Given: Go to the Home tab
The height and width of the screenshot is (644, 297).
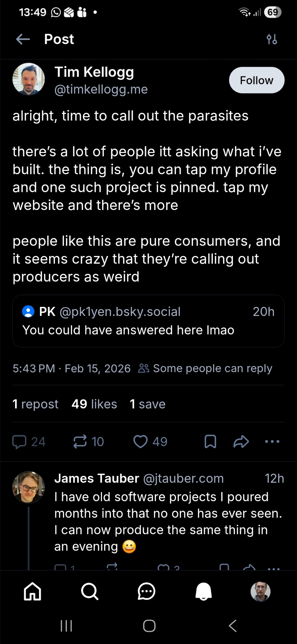Looking at the screenshot, I should [x=33, y=592].
